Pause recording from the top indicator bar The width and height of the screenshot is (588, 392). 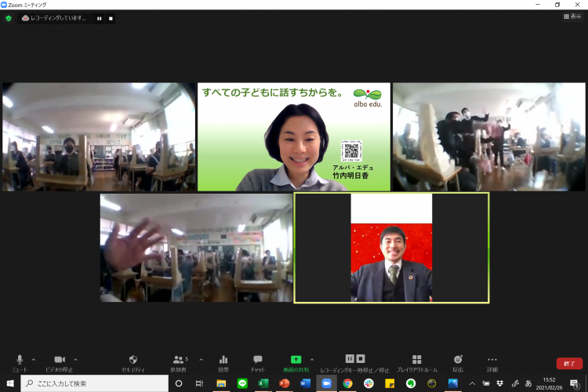pyautogui.click(x=100, y=18)
